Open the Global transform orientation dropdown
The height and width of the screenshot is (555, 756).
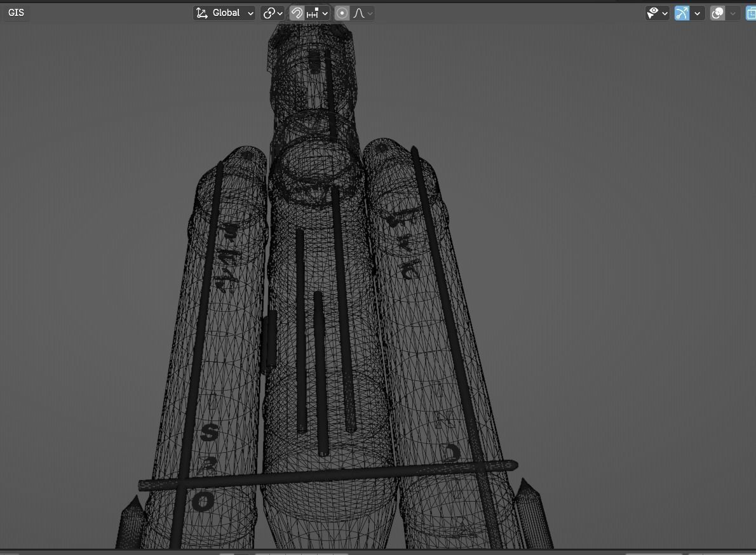click(x=224, y=13)
